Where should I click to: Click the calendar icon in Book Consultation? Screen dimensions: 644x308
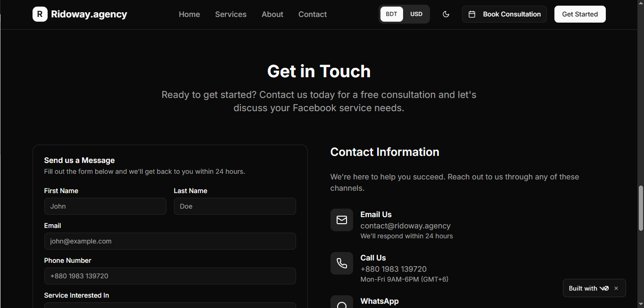[x=472, y=14]
